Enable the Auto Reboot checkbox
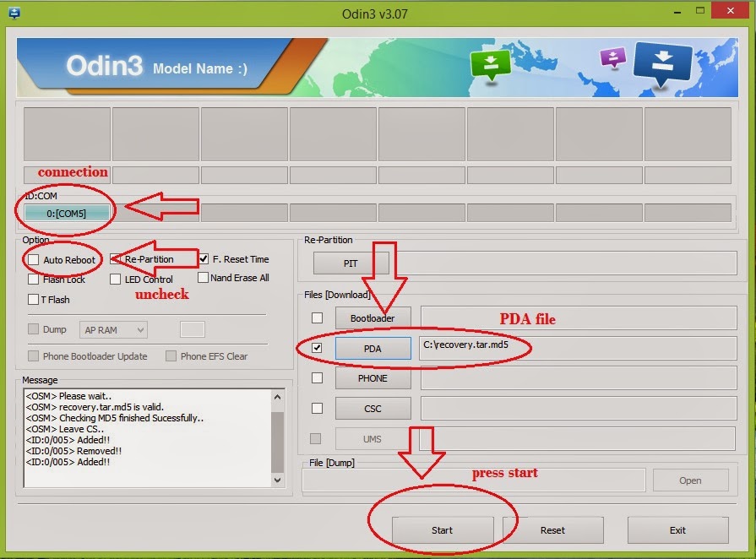 coord(33,260)
